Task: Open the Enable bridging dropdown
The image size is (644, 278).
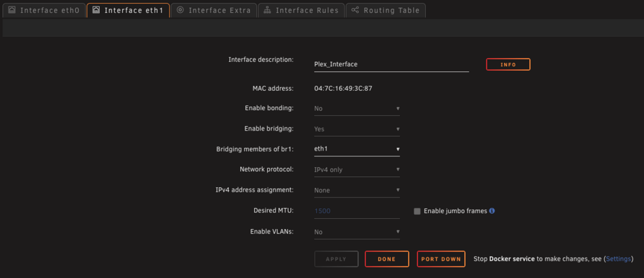Action: point(357,129)
